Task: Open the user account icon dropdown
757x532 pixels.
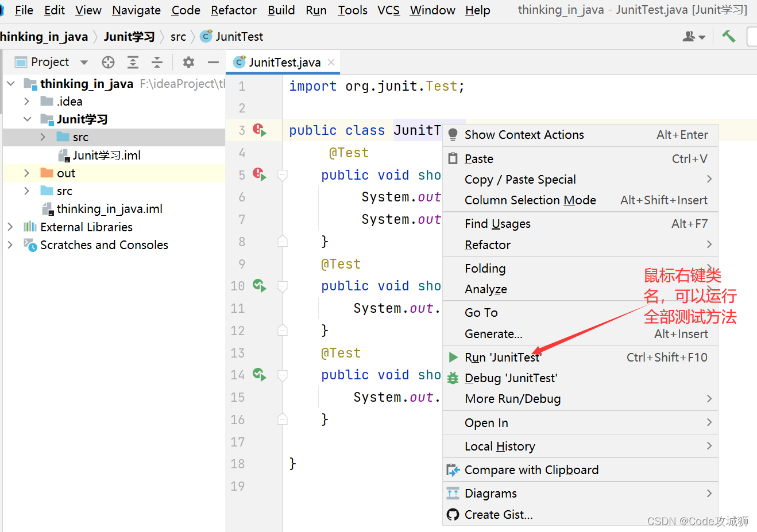Action: click(x=694, y=37)
